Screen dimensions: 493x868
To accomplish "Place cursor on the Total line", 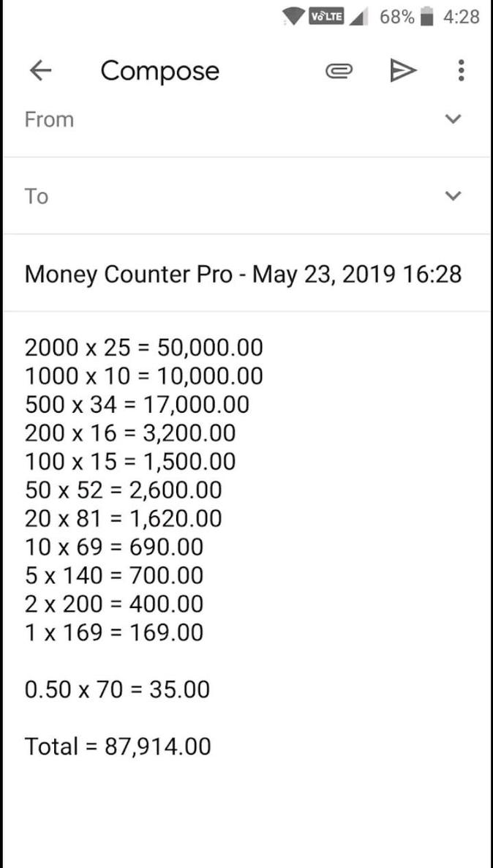I will (x=118, y=747).
